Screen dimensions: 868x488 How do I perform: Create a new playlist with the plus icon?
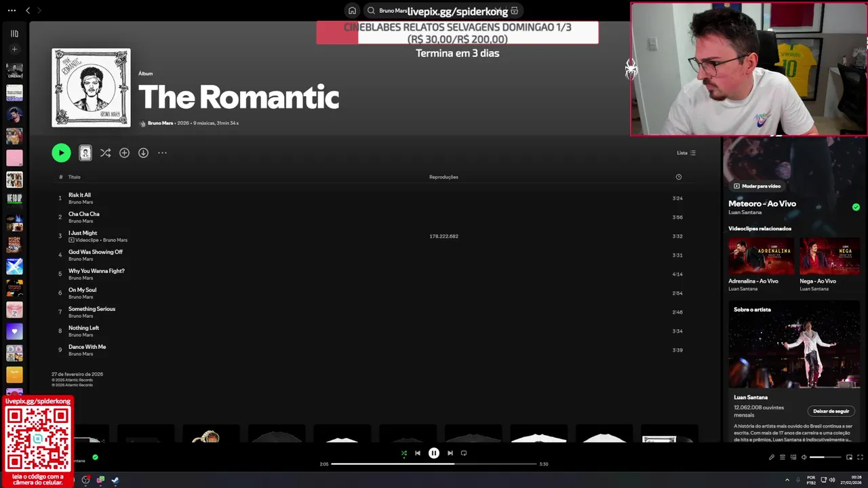point(14,49)
